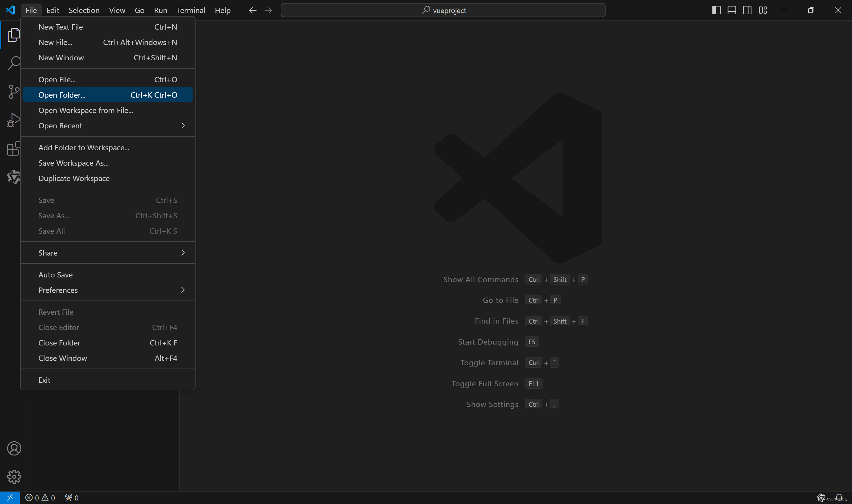
Task: Open the Run and Debug view icon
Action: [x=14, y=120]
